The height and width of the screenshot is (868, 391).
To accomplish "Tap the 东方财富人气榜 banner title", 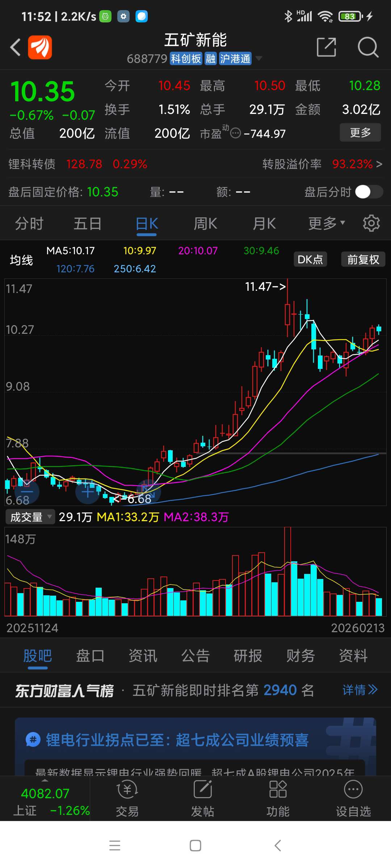I will 64,690.
